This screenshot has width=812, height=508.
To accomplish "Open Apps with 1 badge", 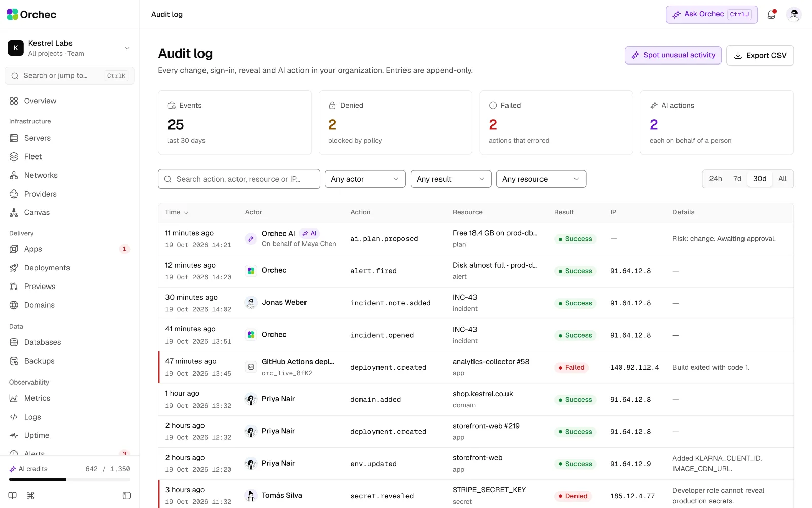I will 70,249.
